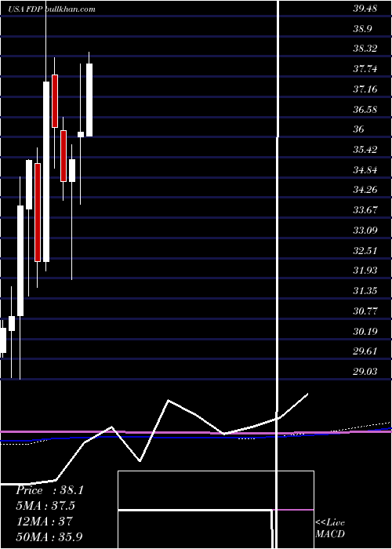The width and height of the screenshot is (392, 549).
Task: Click the 31.35 price axis label
Action: (x=365, y=291)
